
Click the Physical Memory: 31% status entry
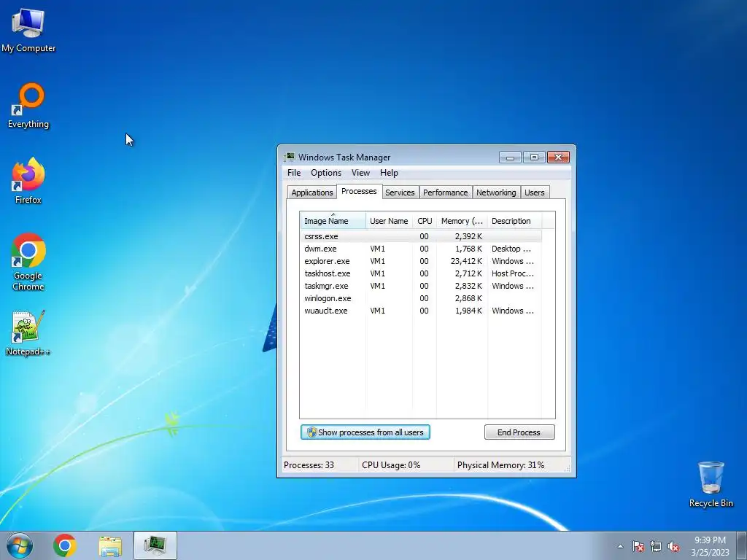500,465
